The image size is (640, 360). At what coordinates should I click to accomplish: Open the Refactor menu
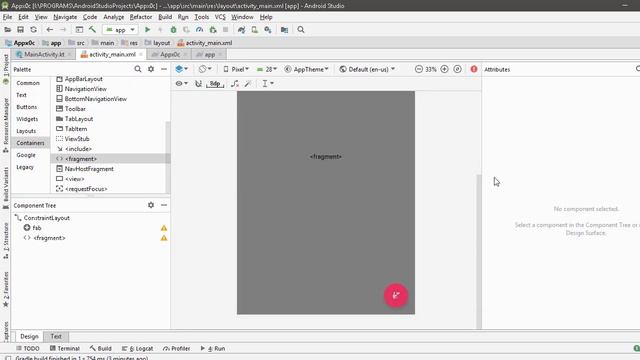[141, 17]
